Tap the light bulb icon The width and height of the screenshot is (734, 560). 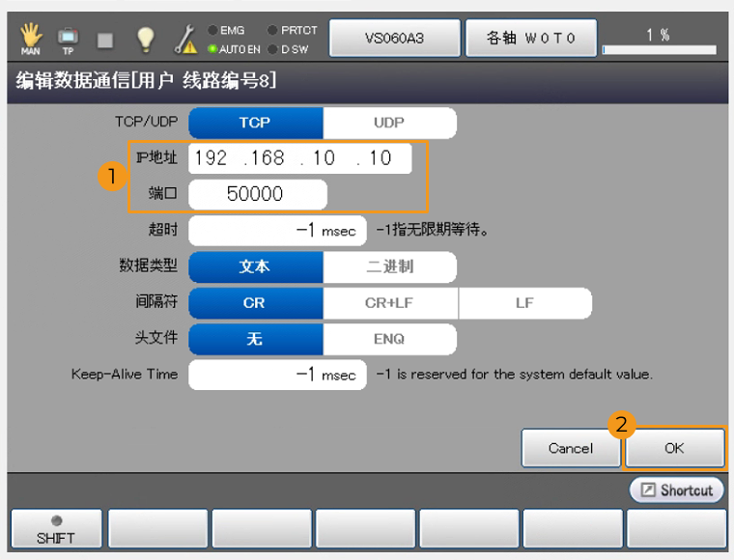click(x=145, y=40)
